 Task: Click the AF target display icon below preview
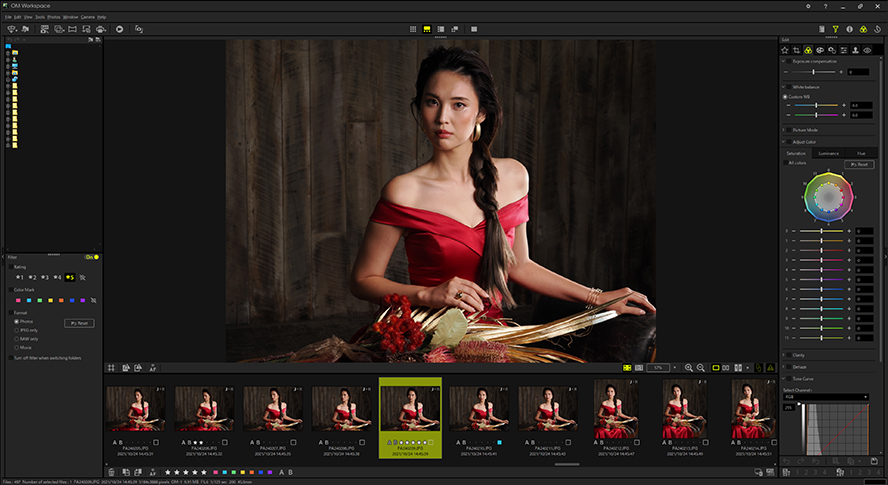pos(152,368)
